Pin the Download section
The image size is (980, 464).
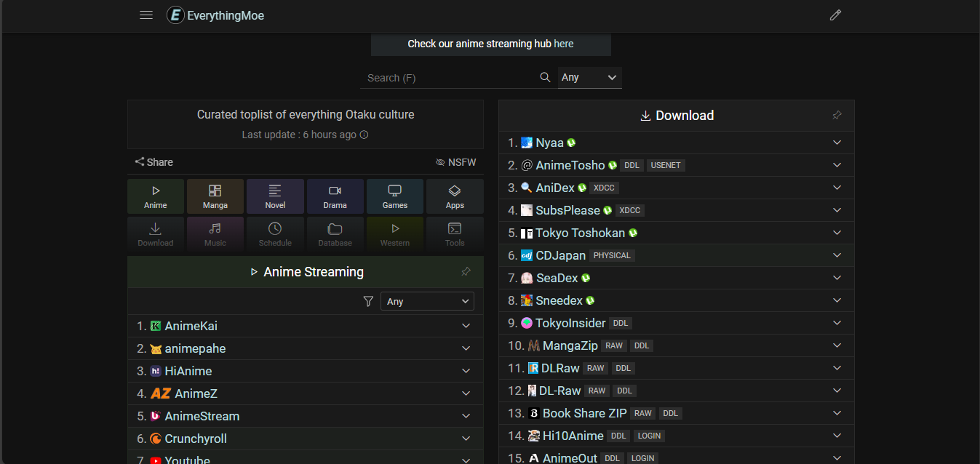837,115
